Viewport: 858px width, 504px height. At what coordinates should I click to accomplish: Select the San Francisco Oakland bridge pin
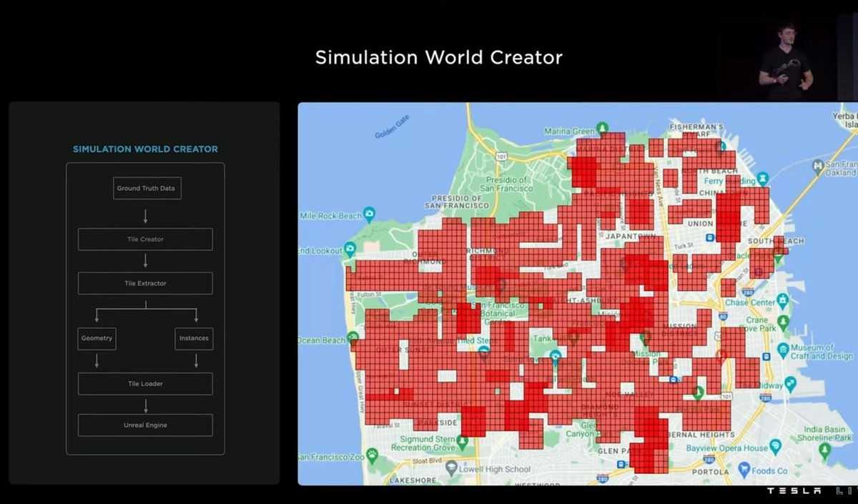pyautogui.click(x=818, y=166)
